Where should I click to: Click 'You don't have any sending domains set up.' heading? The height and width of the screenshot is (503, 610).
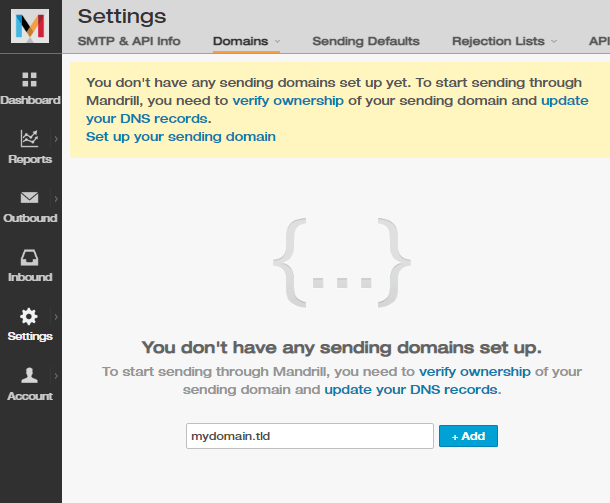coord(342,347)
